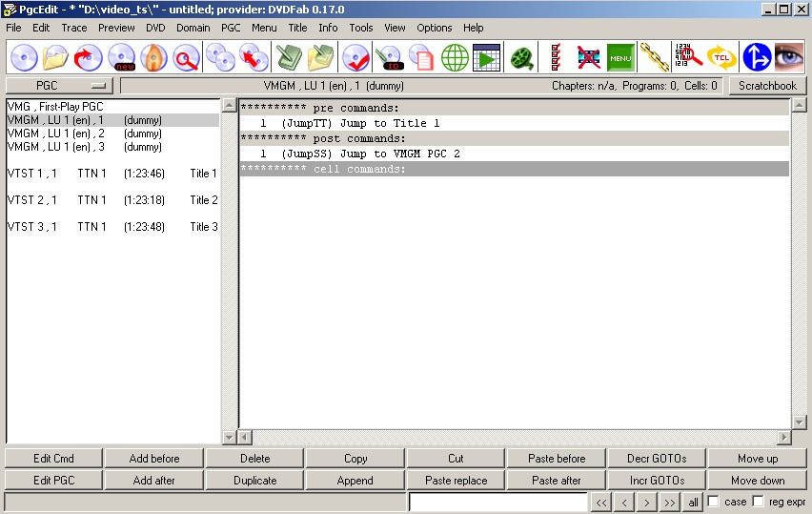The height and width of the screenshot is (514, 812).
Task: Click the disc ID icon
Action: [389, 57]
